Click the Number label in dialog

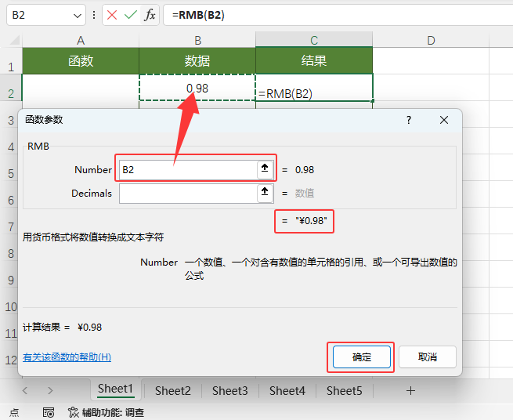(93, 169)
